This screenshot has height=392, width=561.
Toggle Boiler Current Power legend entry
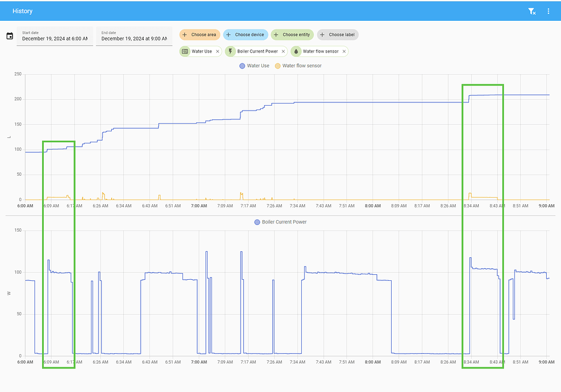coord(279,222)
